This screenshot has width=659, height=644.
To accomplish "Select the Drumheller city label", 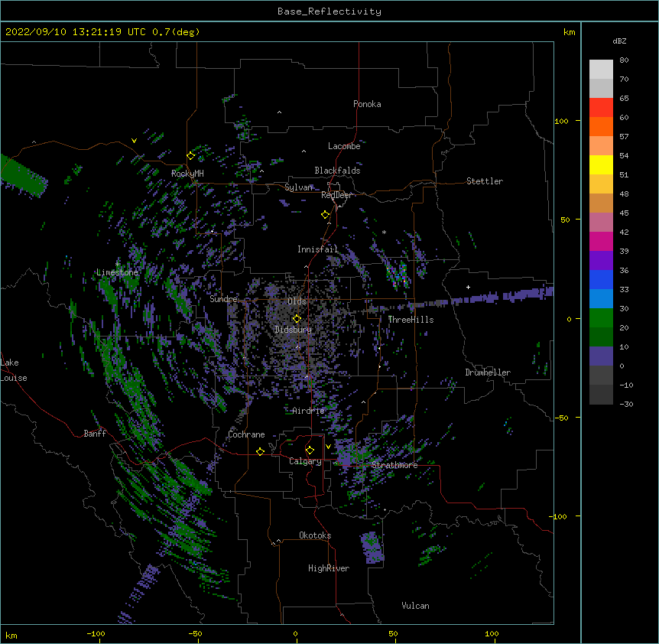I will [x=488, y=372].
